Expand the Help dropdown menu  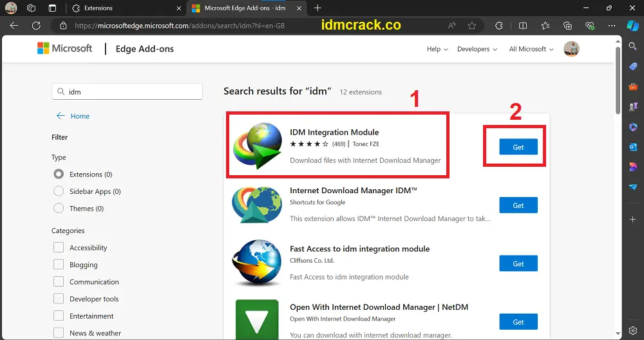coord(437,49)
